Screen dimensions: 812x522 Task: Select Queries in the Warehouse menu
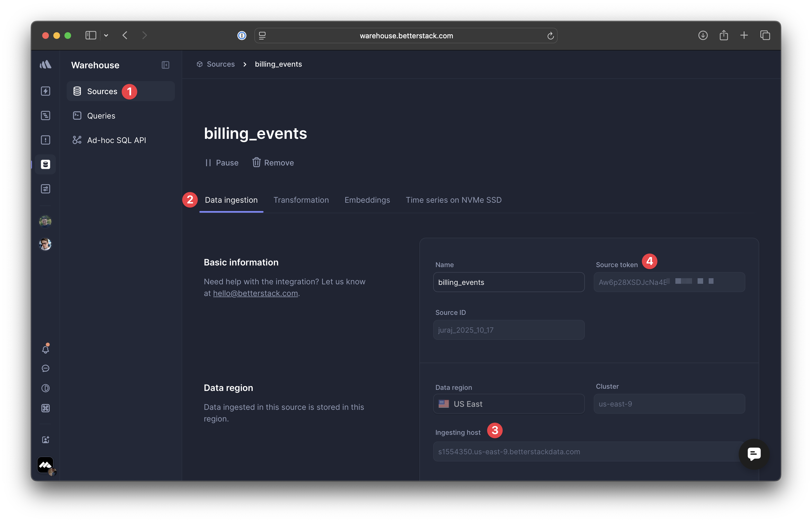pos(101,116)
